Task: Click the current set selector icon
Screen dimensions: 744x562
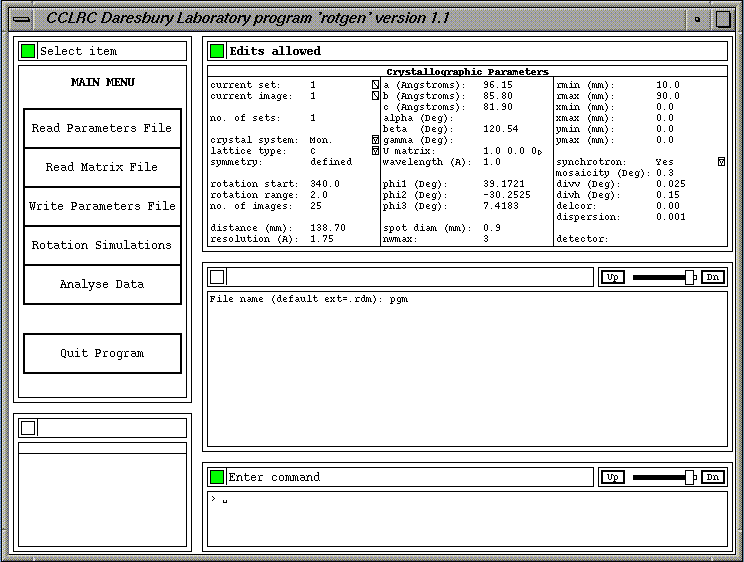Action: (x=376, y=86)
